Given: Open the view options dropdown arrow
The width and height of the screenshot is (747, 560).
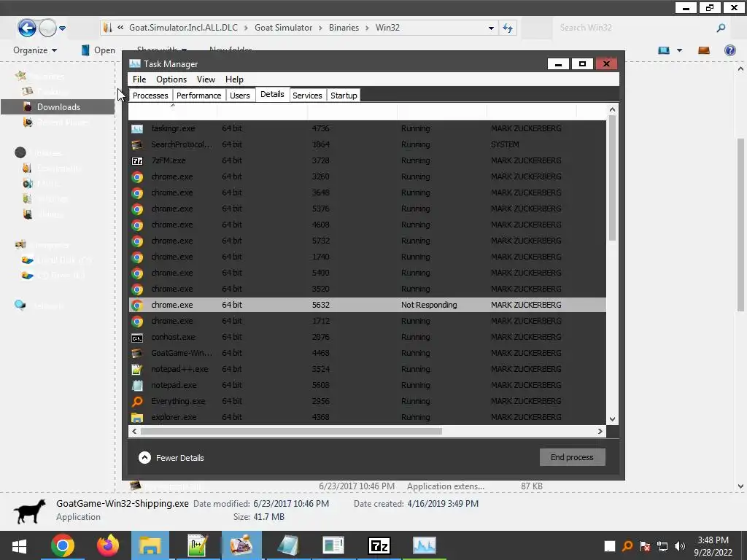Looking at the screenshot, I should tap(679, 50).
